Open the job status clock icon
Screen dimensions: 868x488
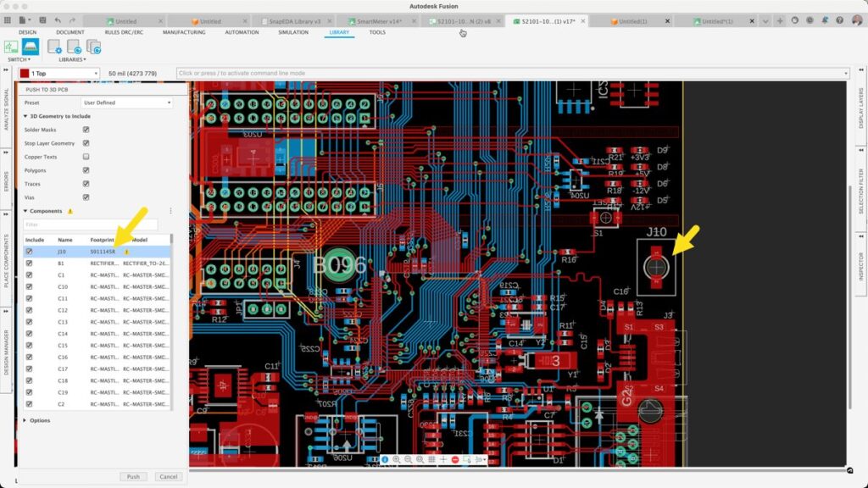pos(810,20)
